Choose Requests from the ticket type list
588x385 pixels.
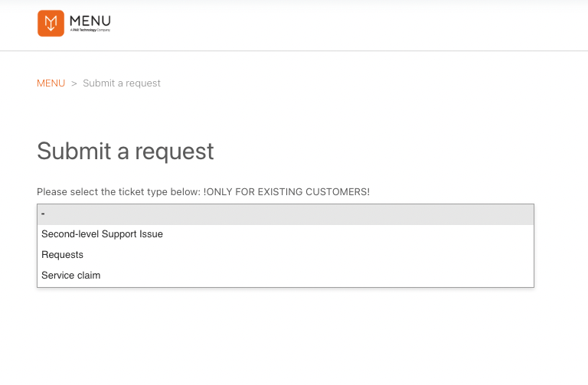pos(286,255)
